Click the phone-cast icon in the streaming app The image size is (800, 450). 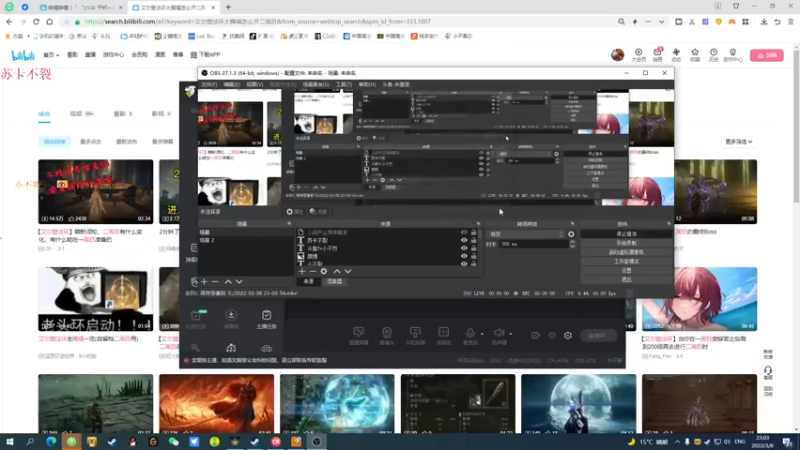(415, 333)
